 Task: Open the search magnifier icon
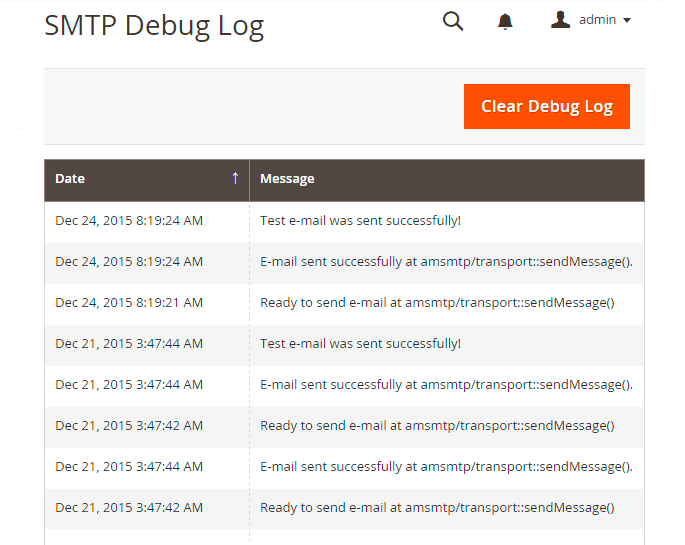coord(453,21)
